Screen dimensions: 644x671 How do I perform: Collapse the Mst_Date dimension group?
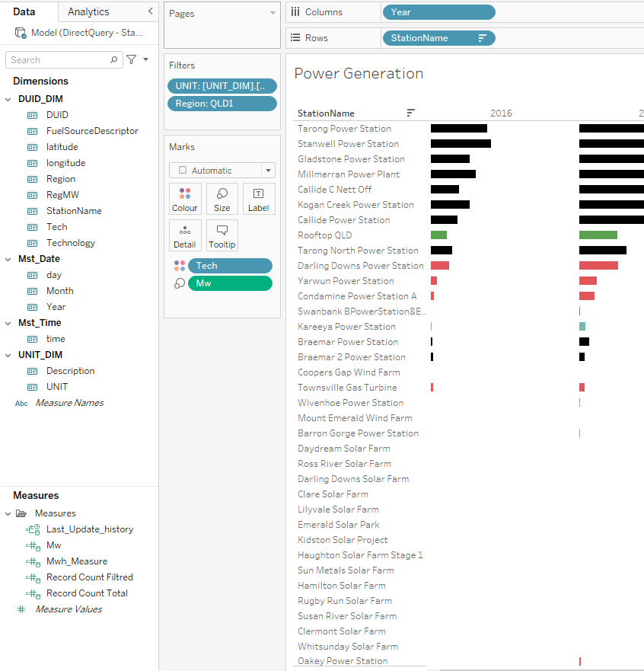coord(9,259)
